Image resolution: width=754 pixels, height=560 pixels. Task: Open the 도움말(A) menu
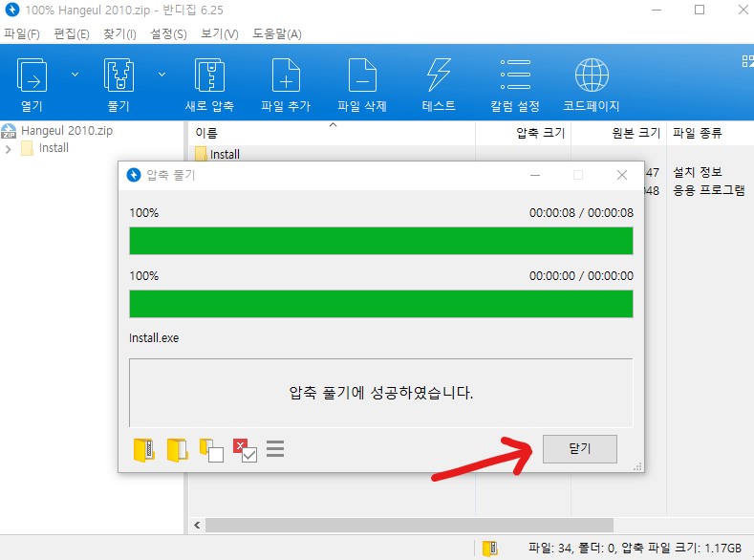pos(277,34)
